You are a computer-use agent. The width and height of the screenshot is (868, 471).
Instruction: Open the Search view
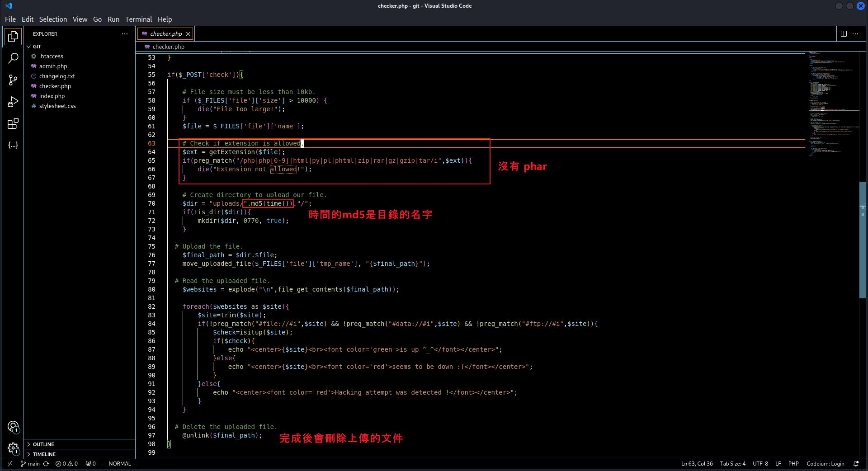click(13, 58)
